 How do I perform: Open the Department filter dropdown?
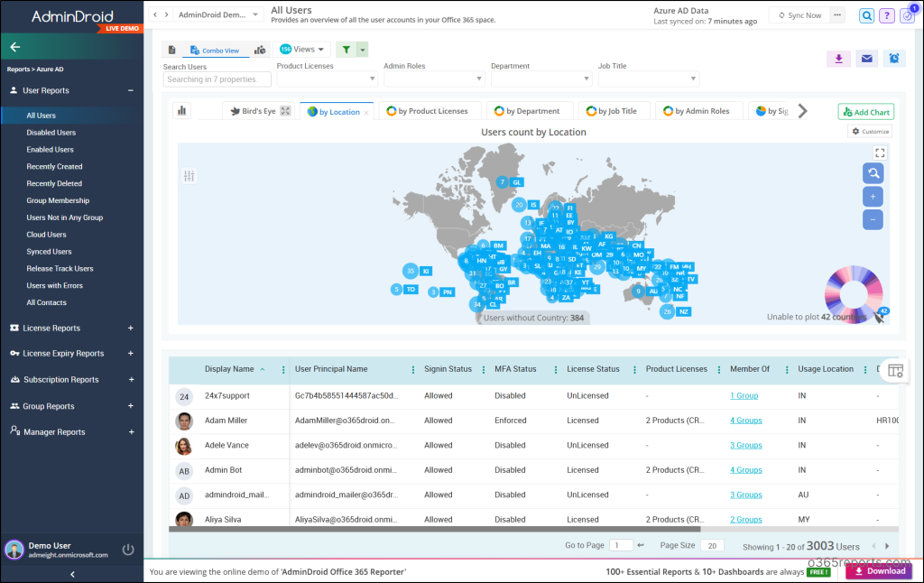pyautogui.click(x=541, y=79)
